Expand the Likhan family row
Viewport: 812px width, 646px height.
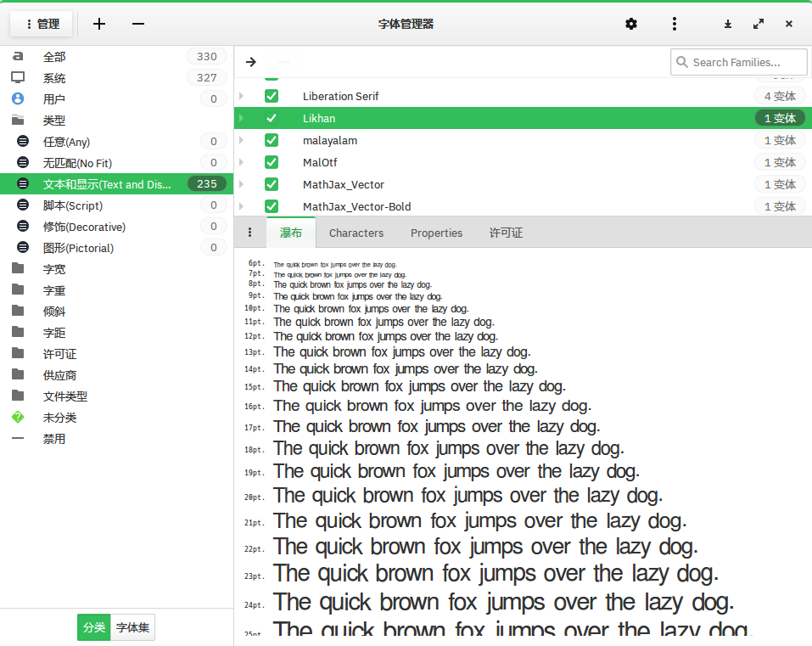pos(241,118)
